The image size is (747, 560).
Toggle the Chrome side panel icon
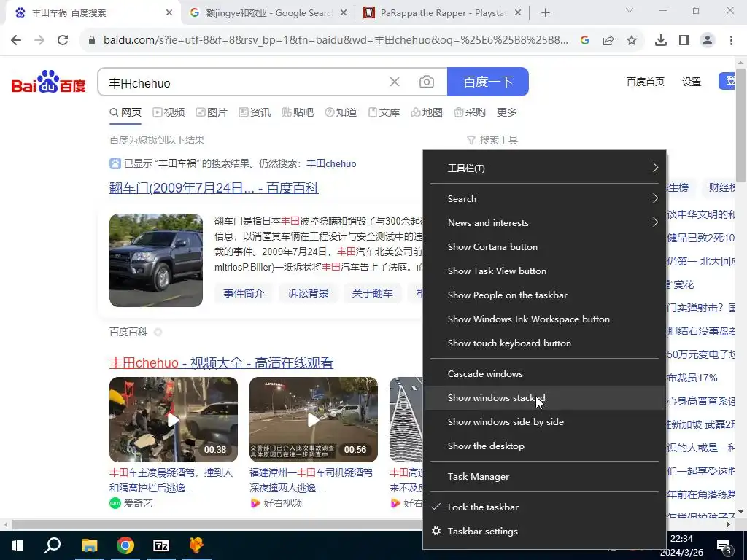(684, 41)
